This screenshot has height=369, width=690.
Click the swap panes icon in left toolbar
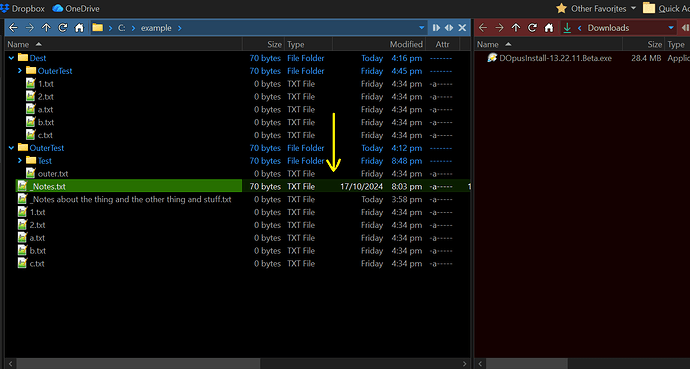pyautogui.click(x=449, y=28)
